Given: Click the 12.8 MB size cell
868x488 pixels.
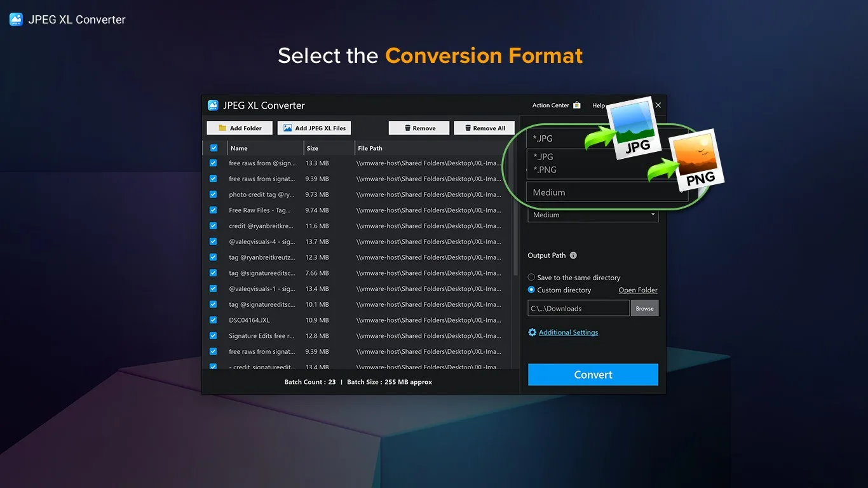Looking at the screenshot, I should pyautogui.click(x=317, y=335).
